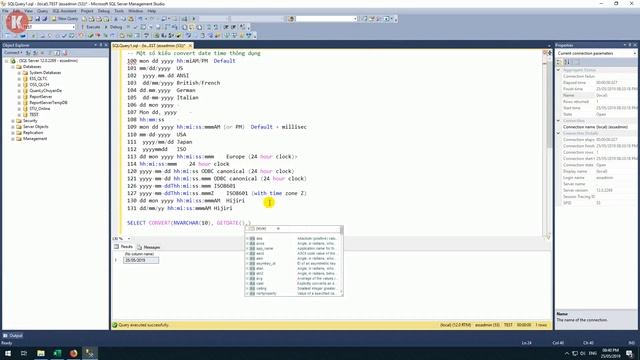The width and height of the screenshot is (640, 360).
Task: Select the TEST database in tree
Action: point(34,115)
